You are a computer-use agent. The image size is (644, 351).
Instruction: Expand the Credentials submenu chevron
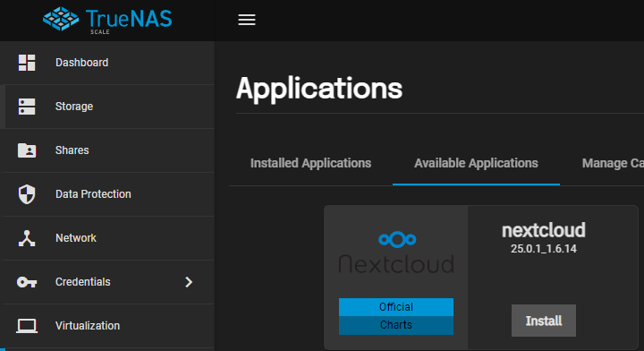pos(189,282)
